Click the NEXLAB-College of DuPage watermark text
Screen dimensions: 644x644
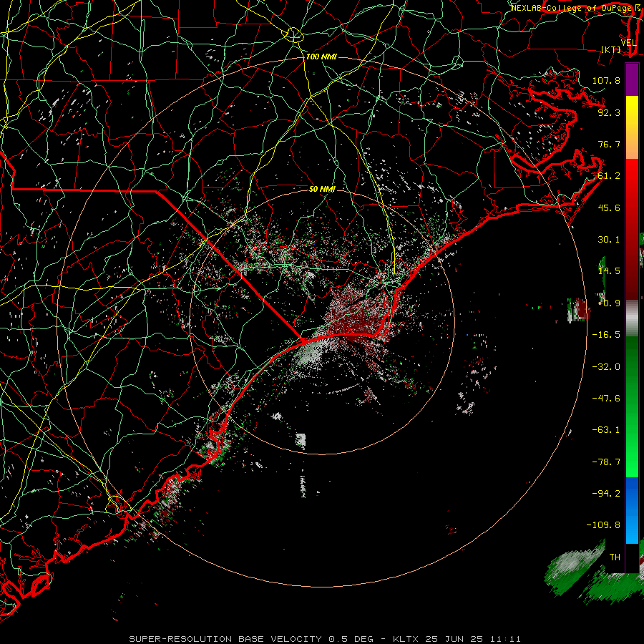coord(572,8)
